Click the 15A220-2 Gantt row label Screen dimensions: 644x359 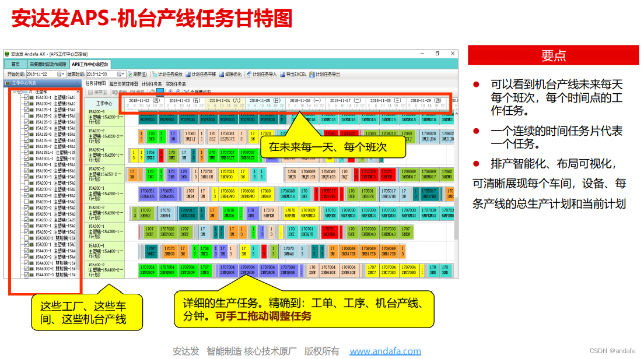[105, 136]
